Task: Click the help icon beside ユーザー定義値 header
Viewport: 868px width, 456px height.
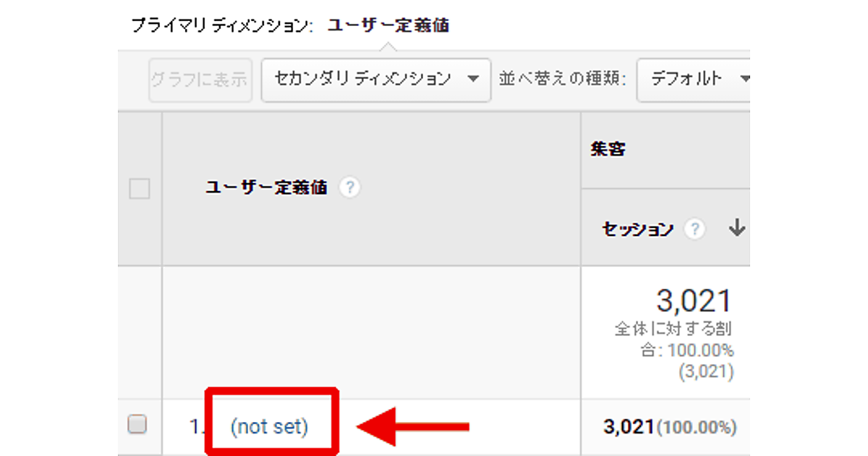Action: pyautogui.click(x=349, y=188)
